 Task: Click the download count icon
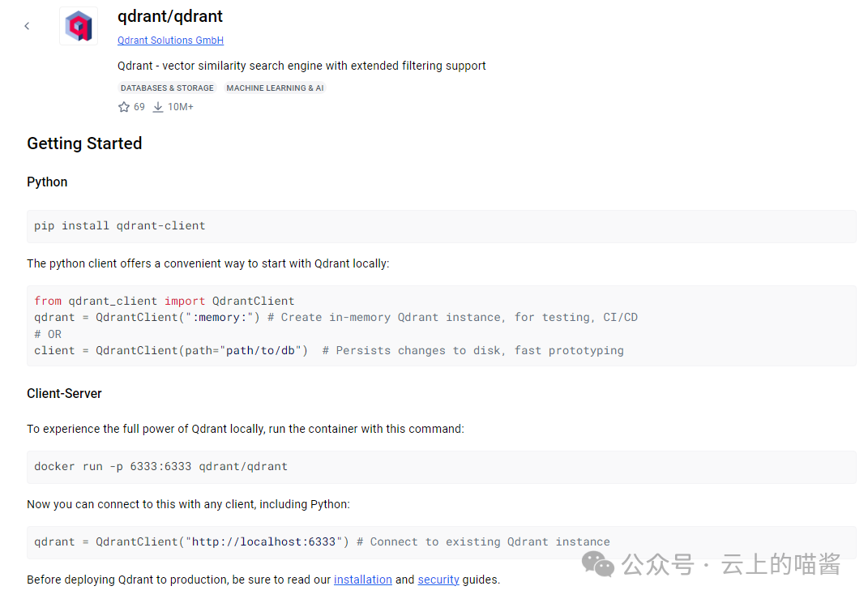158,107
